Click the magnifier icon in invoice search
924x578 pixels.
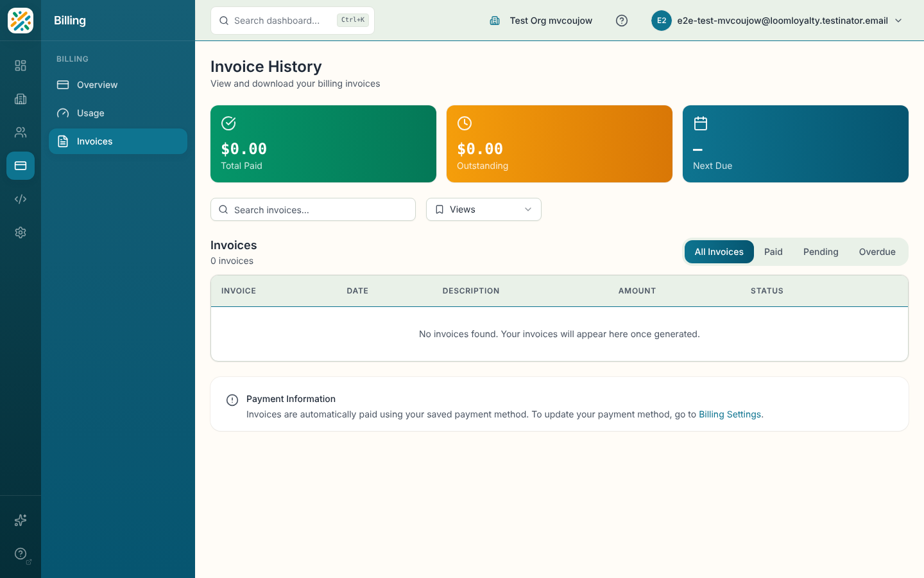pyautogui.click(x=223, y=209)
